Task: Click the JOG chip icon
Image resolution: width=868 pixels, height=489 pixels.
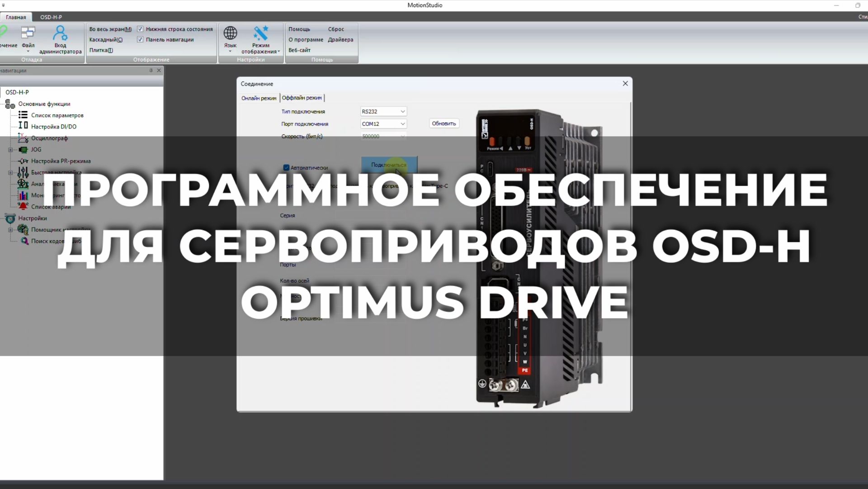Action: point(23,149)
